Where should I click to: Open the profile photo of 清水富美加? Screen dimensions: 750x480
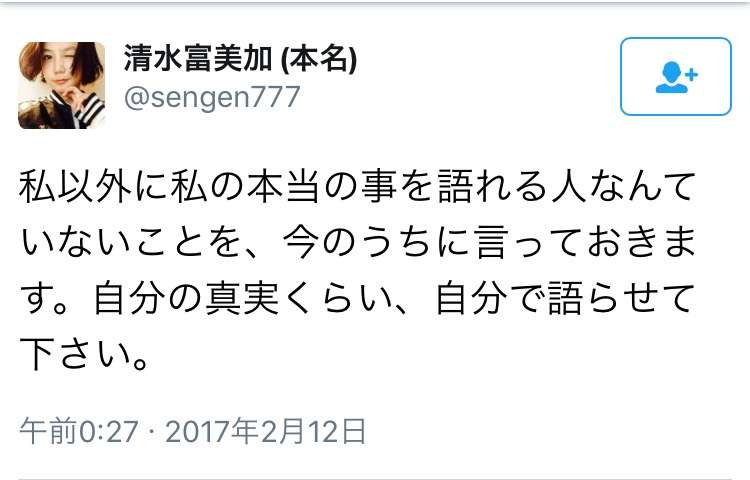coord(62,85)
